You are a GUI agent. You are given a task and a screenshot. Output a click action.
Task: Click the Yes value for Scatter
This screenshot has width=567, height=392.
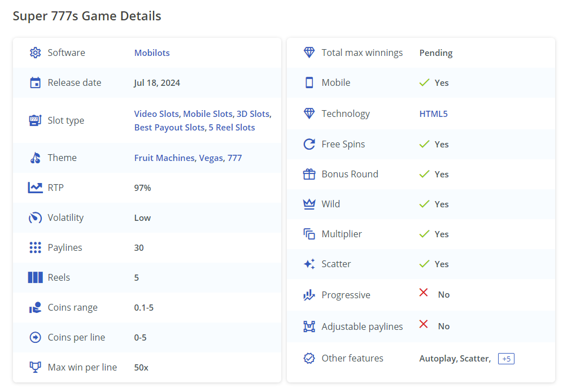pos(442,264)
